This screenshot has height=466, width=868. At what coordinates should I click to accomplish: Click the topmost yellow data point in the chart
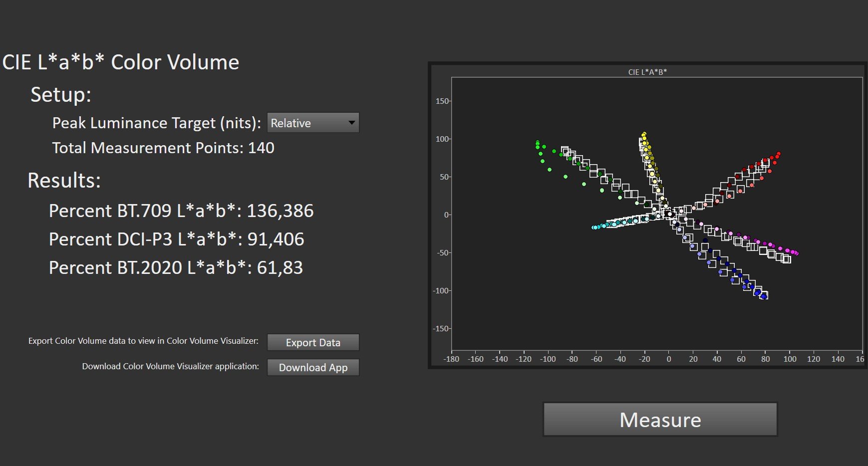(x=644, y=134)
